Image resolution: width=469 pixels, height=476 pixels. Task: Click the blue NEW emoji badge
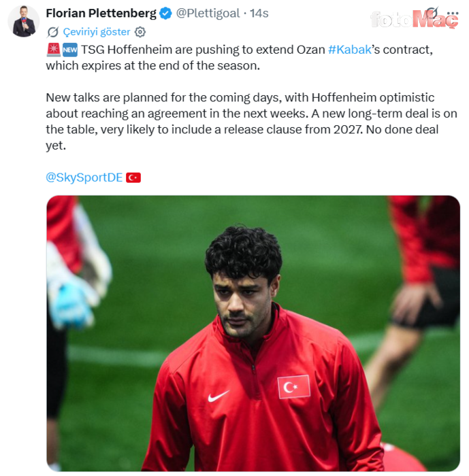tap(70, 50)
